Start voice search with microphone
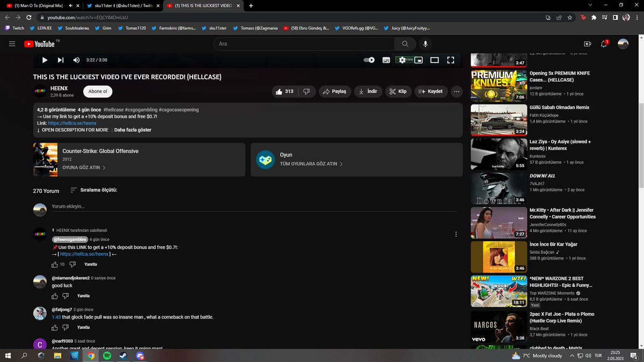This screenshot has width=644, height=362. click(426, 44)
